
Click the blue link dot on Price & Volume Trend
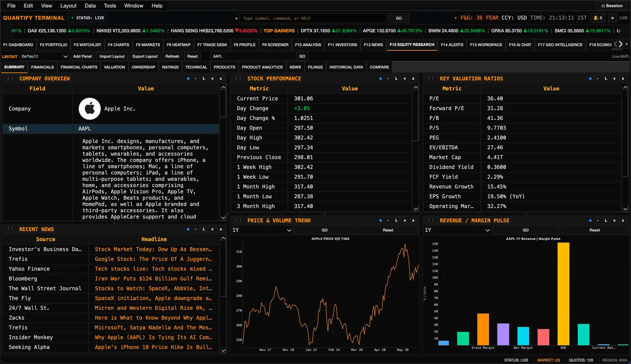(381, 220)
